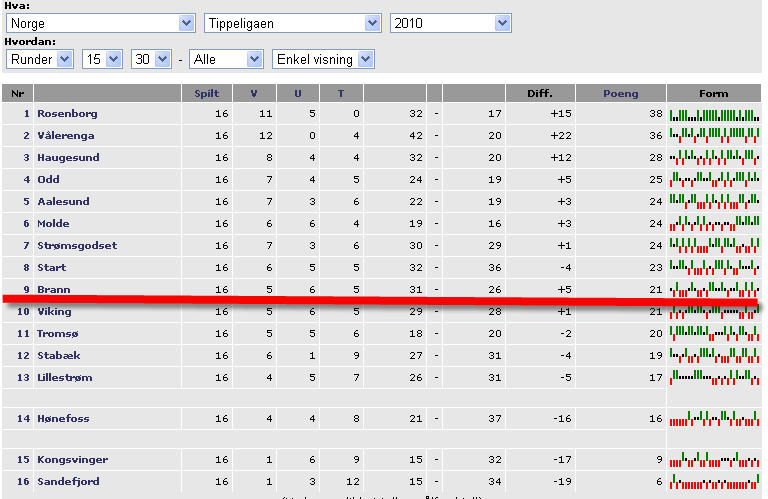
Task: Click Hønefoss's -16 goal difference
Action: (x=562, y=419)
